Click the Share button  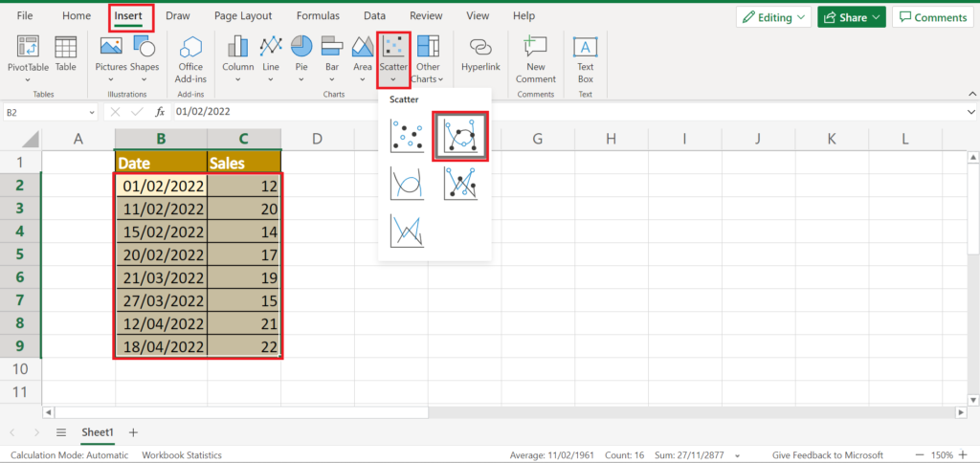pos(851,17)
